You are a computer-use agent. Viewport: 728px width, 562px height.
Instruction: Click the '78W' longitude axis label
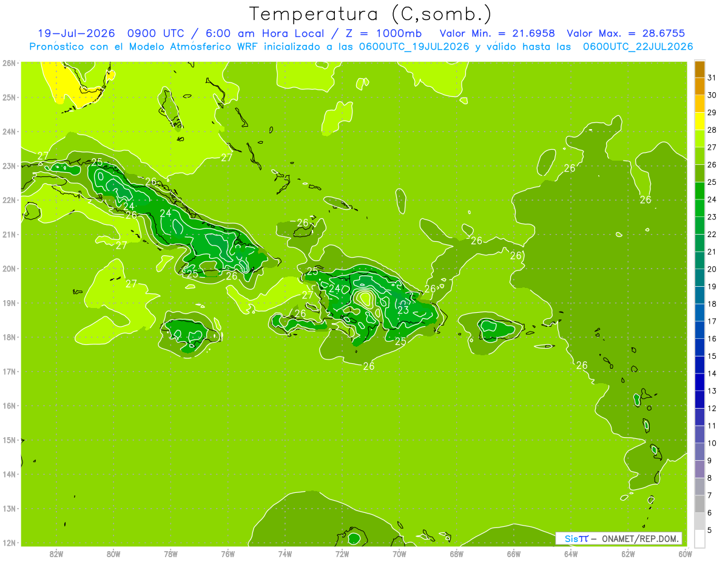tap(170, 554)
